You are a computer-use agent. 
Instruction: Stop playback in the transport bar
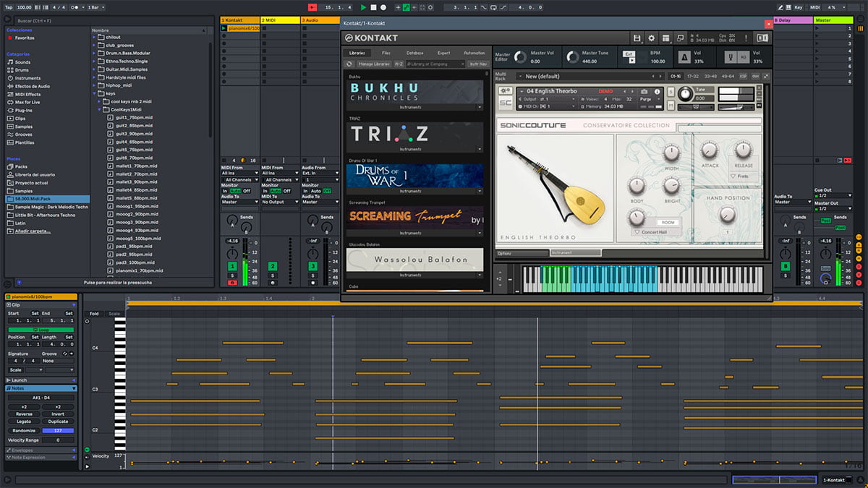(x=374, y=7)
